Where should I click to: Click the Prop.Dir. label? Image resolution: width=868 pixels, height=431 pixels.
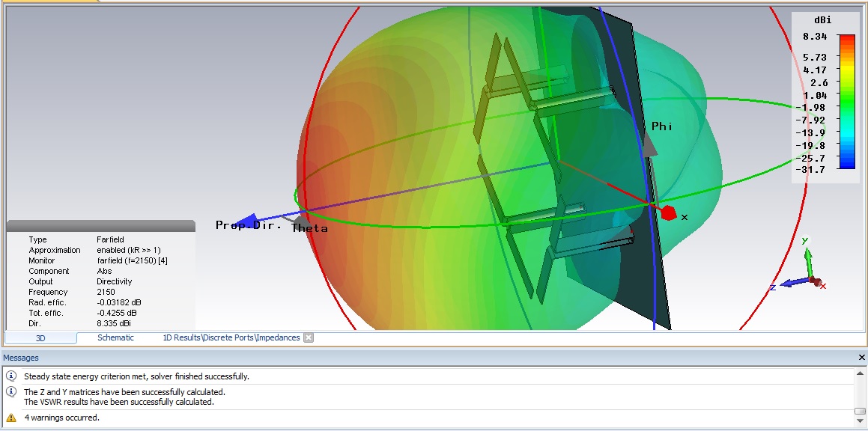[249, 225]
